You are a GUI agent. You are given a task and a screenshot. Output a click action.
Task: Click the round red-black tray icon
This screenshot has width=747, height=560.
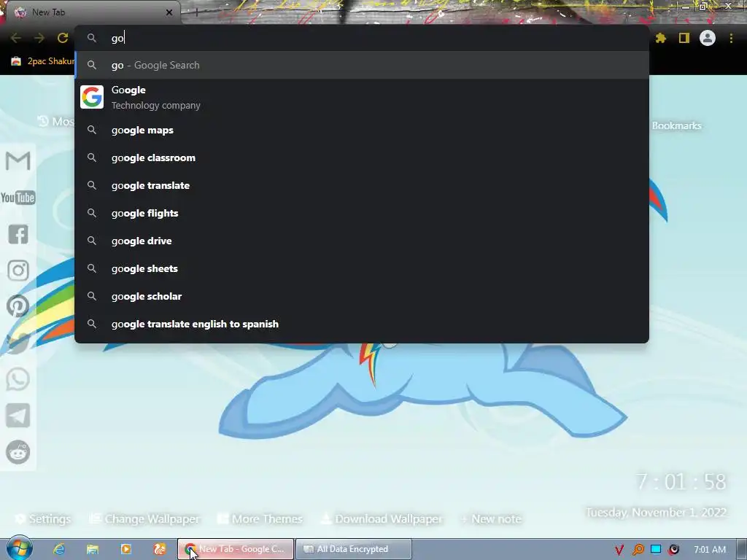[673, 550]
